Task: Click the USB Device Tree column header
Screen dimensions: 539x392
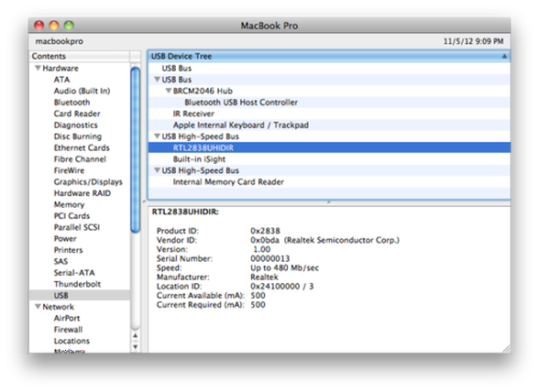Action: point(329,56)
